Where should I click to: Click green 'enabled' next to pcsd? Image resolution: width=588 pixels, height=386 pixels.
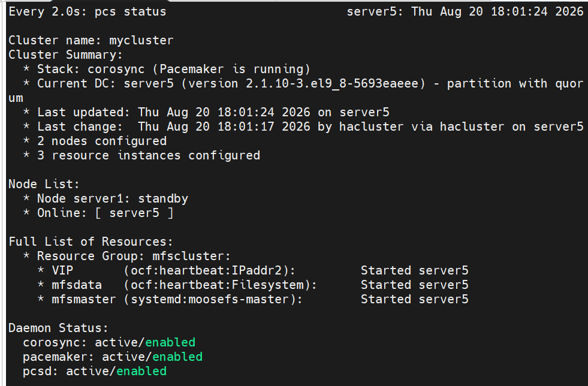click(141, 371)
